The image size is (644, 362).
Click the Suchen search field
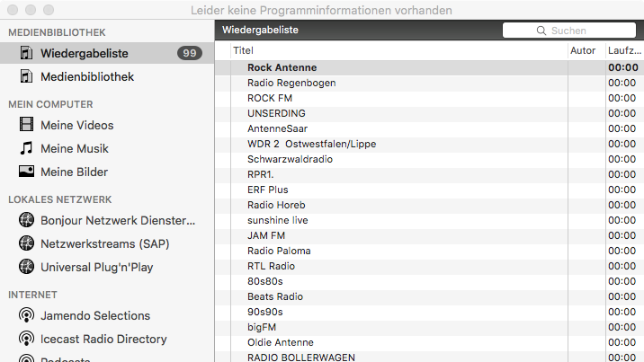569,31
